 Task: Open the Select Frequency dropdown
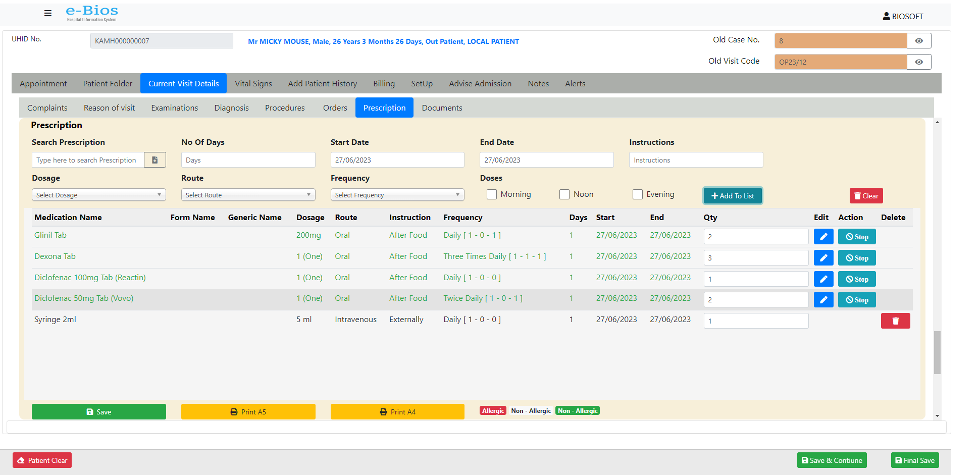click(397, 195)
